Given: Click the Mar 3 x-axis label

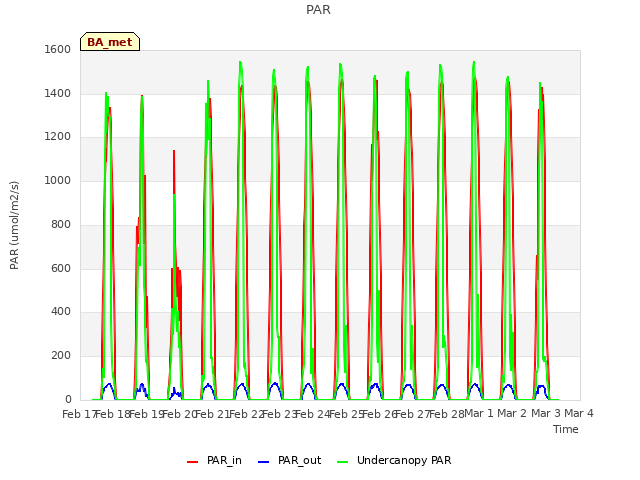Looking at the screenshot, I should tap(546, 413).
